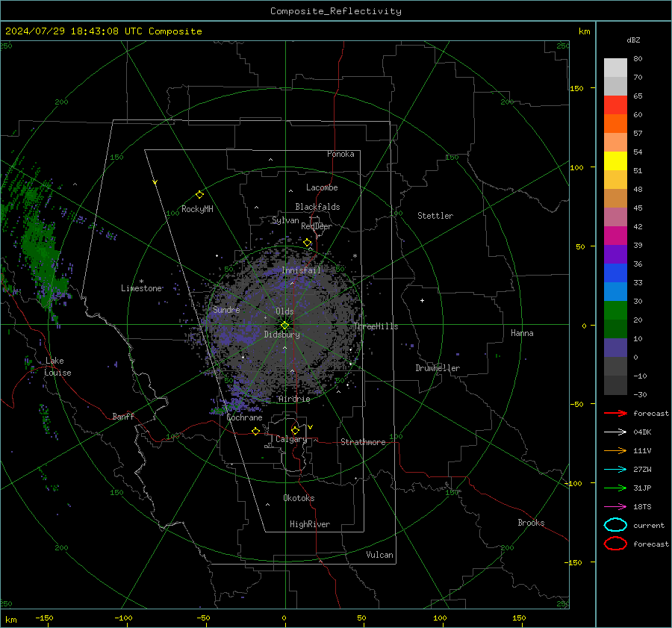Click the white plus marker west of Hanna
The width and height of the screenshot is (672, 628).
pos(422,300)
